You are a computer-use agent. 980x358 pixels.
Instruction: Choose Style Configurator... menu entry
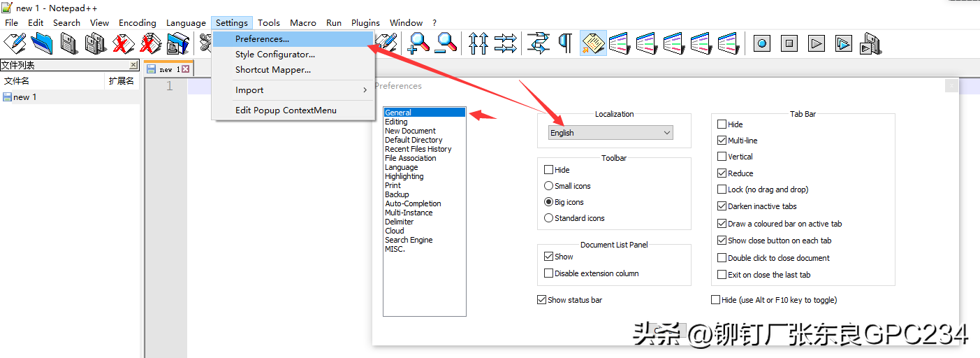294,55
